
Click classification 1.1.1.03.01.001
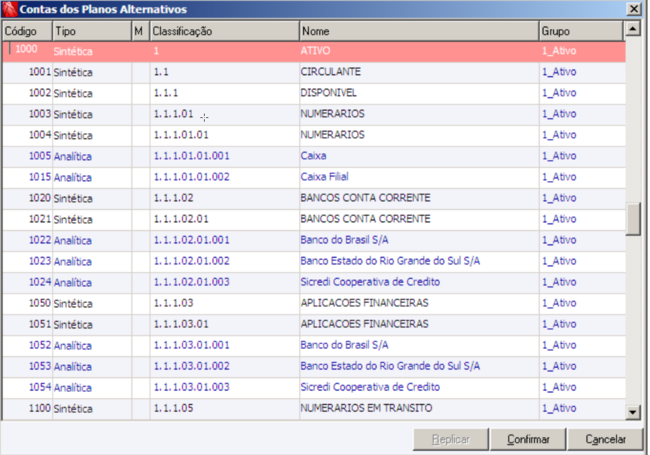click(x=192, y=345)
